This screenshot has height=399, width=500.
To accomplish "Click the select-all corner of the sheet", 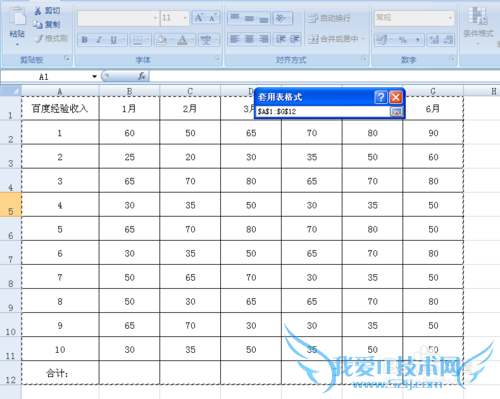I will point(11,91).
